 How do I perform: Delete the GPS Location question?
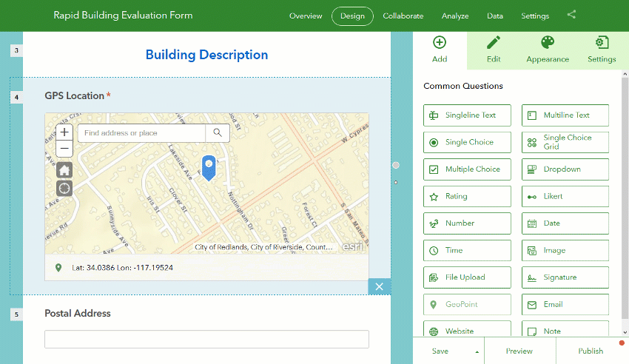tap(379, 286)
